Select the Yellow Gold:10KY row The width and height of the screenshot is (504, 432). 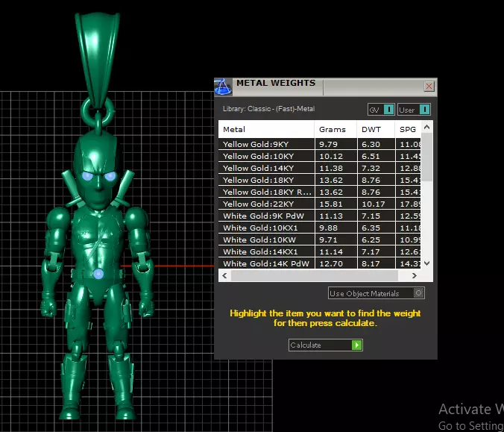tap(320, 156)
